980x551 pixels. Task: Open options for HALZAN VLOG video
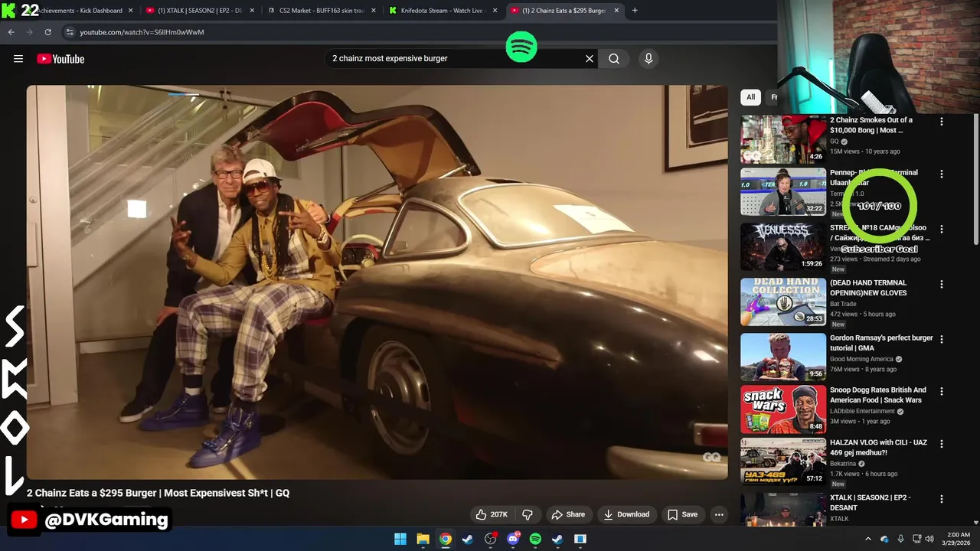click(x=942, y=443)
